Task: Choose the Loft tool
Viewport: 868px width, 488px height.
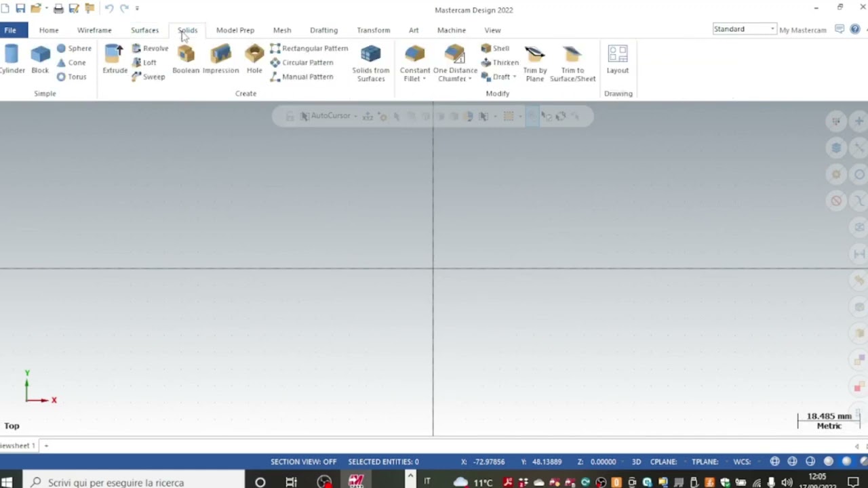Action: 144,62
